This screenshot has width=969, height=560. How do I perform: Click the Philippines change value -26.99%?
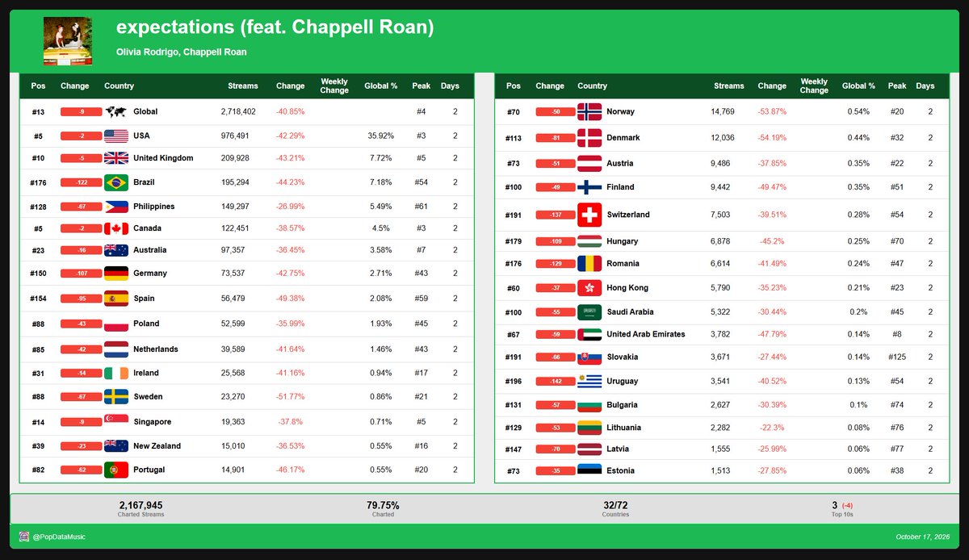coord(290,207)
